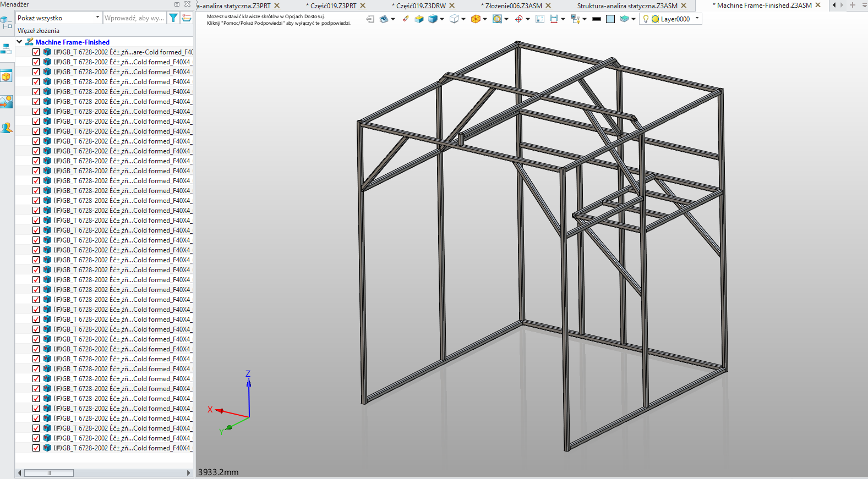Click the tree scrollbar right arrow

[188, 473]
